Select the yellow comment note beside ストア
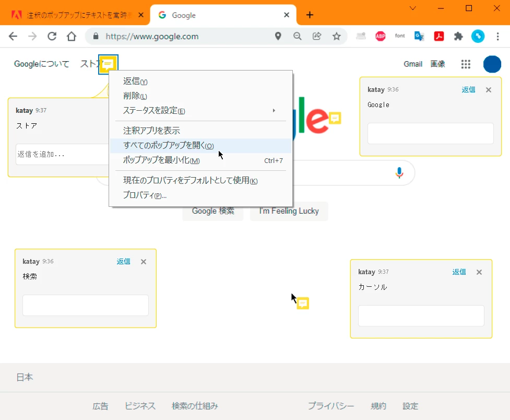This screenshot has height=420, width=510. tap(108, 64)
